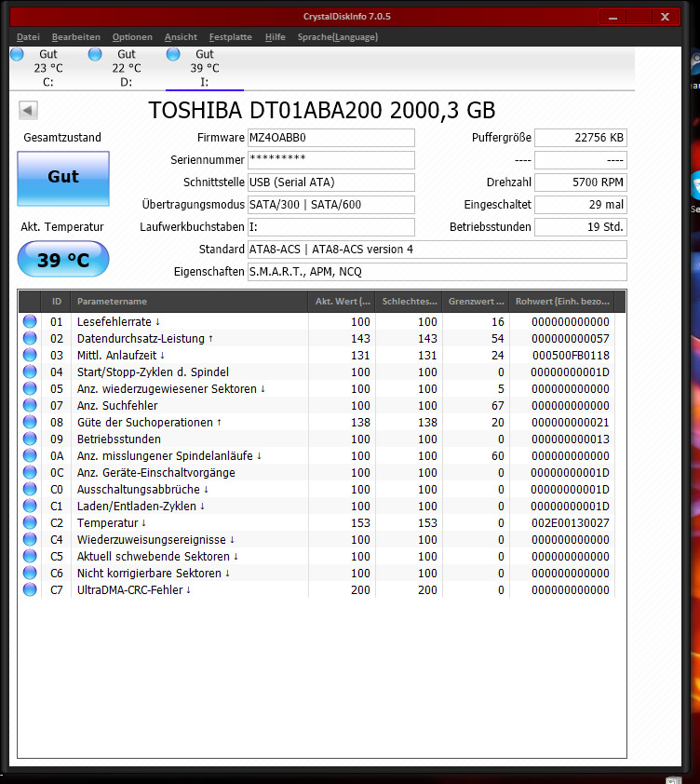Click status orb of misslungener Spindelanläufe row

tap(30, 455)
